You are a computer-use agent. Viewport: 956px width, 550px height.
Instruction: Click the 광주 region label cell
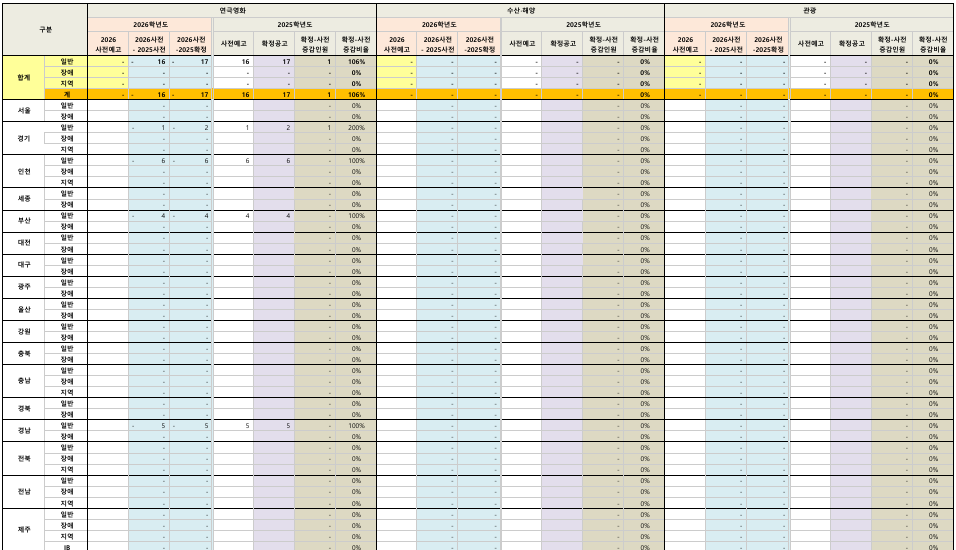coord(24,287)
